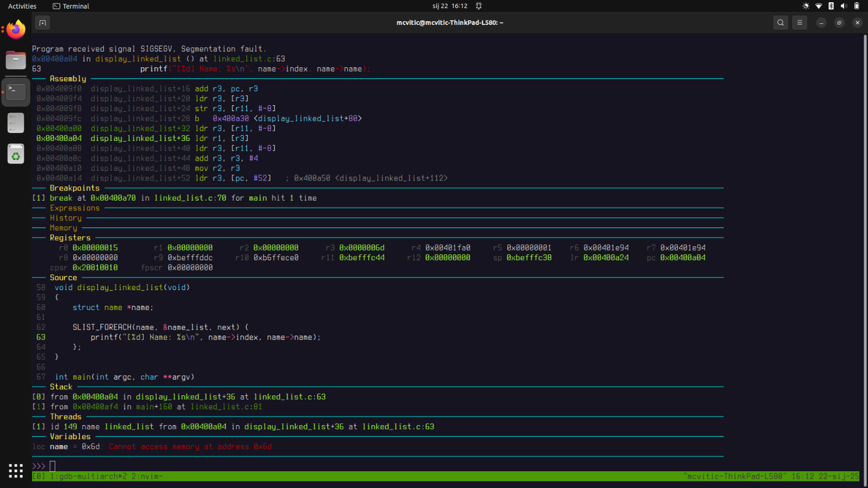Click the Assembly section header
The image size is (868, 488).
tap(68, 79)
